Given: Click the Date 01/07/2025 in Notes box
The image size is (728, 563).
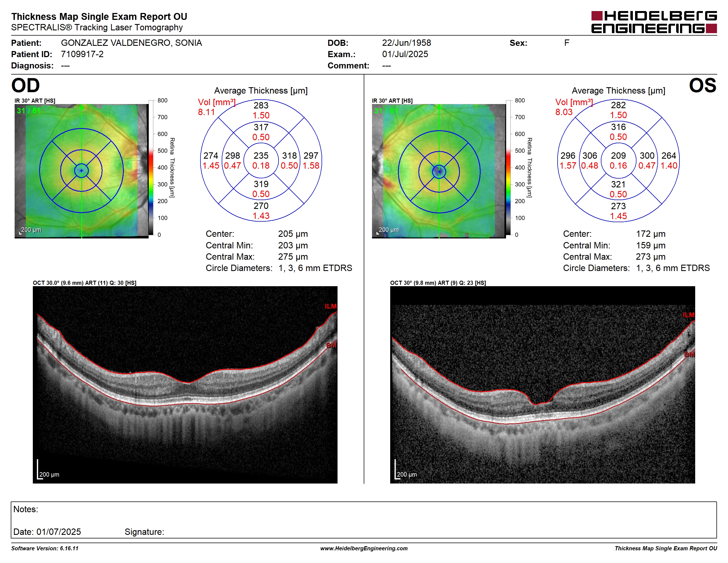Looking at the screenshot, I should point(47,532).
